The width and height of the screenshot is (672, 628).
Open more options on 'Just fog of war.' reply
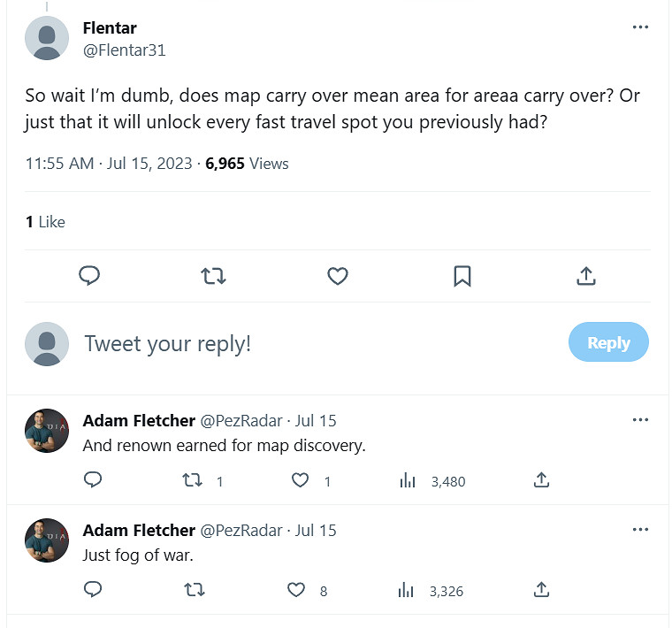pos(641,530)
